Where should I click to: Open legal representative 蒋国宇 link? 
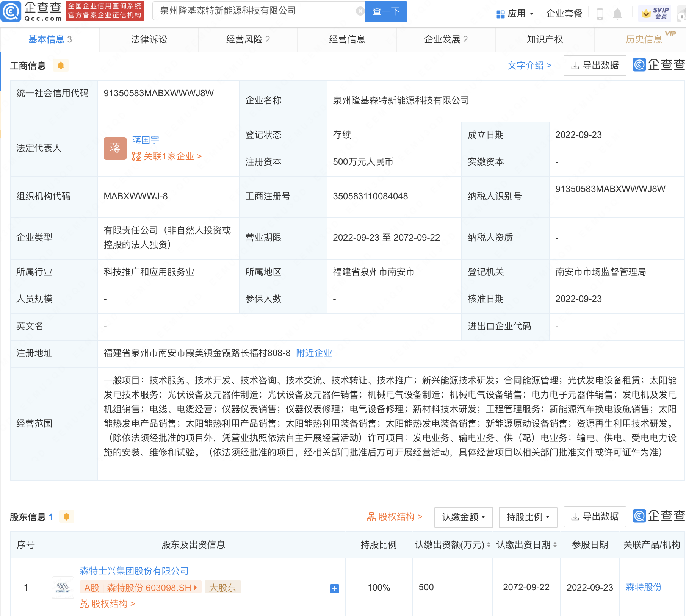[x=146, y=140]
